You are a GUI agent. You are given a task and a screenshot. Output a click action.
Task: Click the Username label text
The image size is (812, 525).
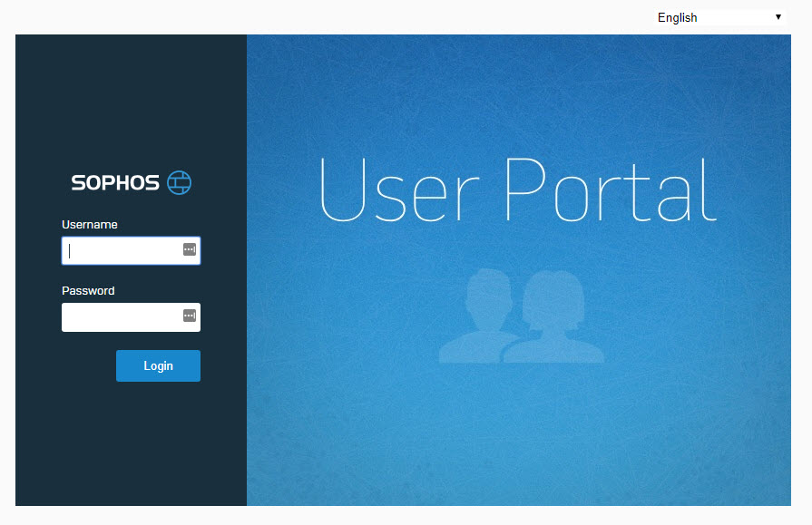(90, 224)
